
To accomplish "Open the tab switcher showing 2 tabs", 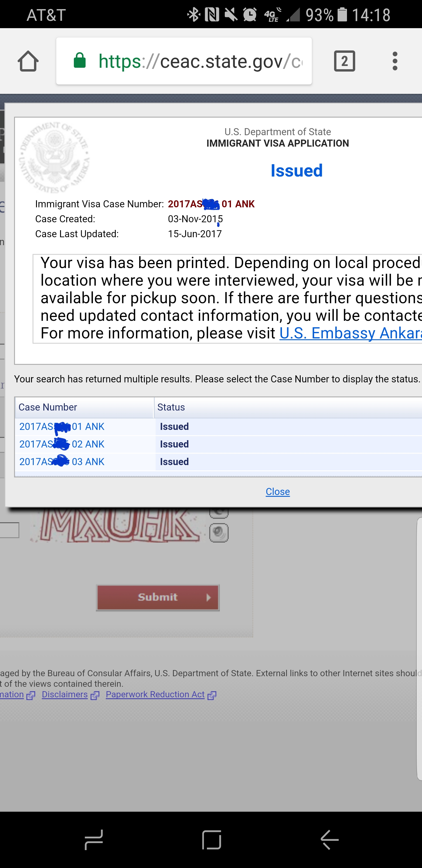I will pyautogui.click(x=344, y=61).
